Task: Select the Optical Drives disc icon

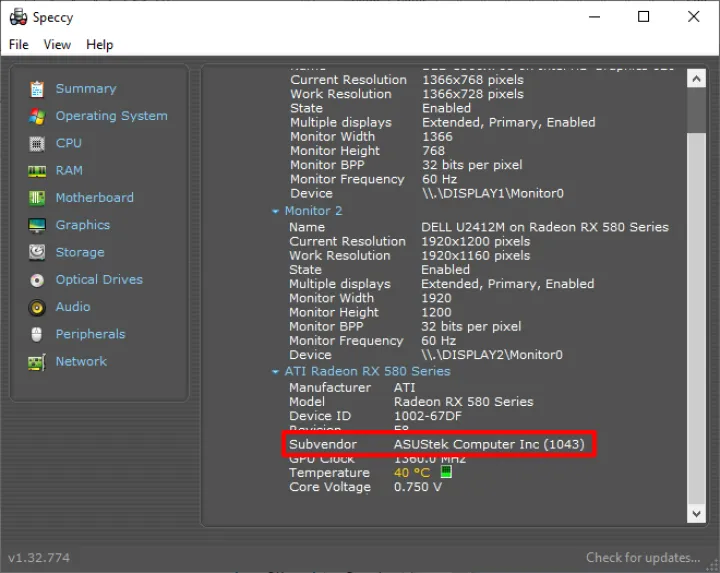Action: tap(37, 280)
